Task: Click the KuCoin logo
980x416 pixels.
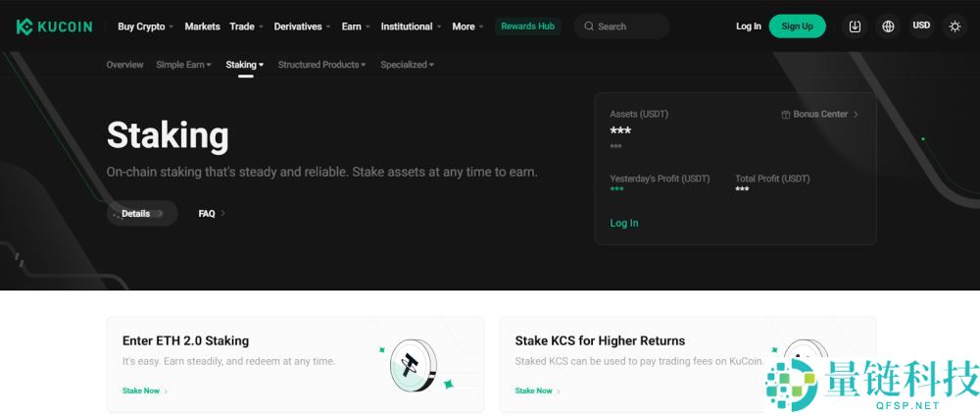Action: tap(54, 26)
